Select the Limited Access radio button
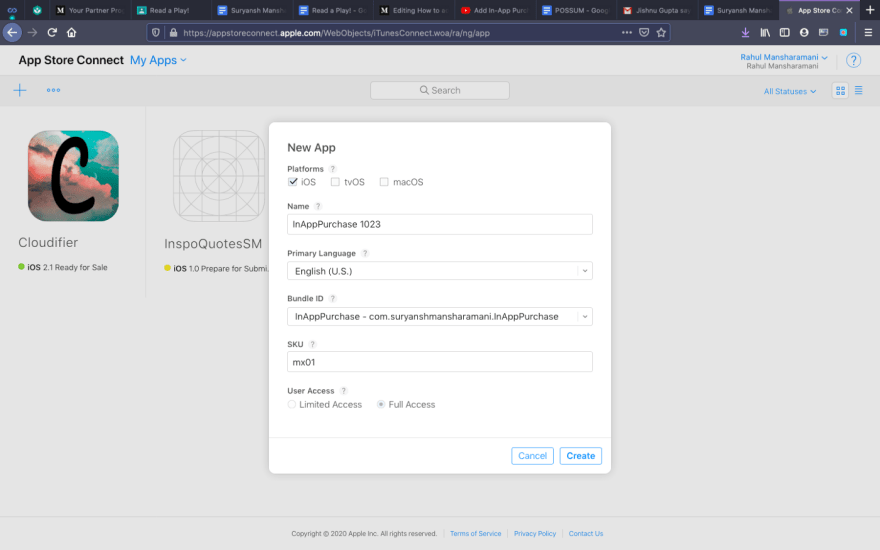Image resolution: width=880 pixels, height=550 pixels. click(x=292, y=405)
